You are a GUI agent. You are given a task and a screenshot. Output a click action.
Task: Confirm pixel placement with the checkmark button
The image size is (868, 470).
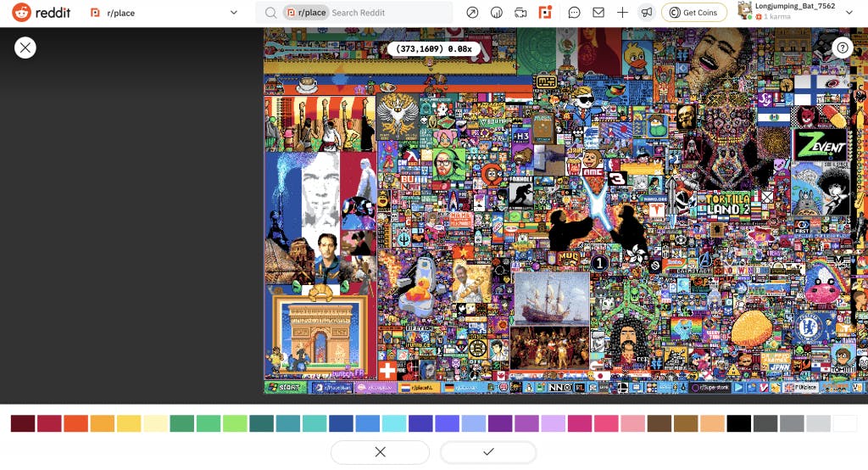pyautogui.click(x=488, y=451)
